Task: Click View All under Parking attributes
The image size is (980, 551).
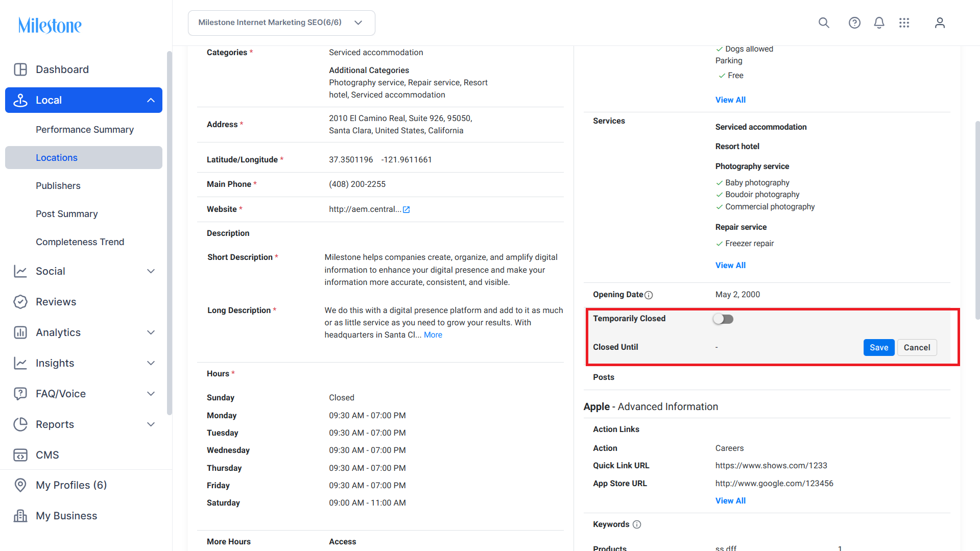Action: [x=730, y=100]
